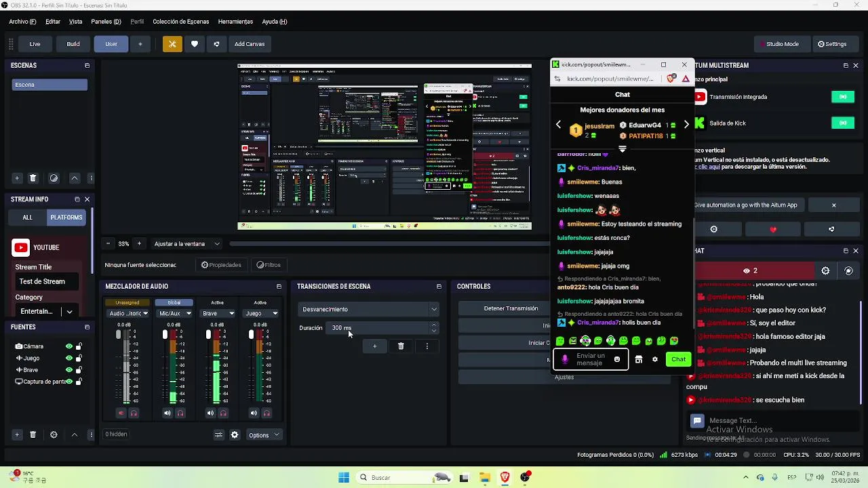Toggle Cámara source visibility eye

(x=68, y=346)
